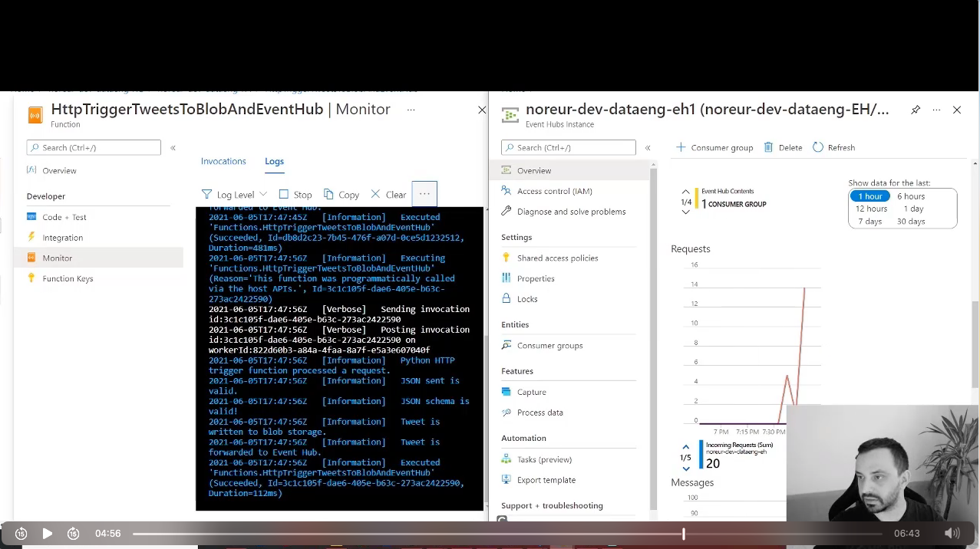Stop the log stream
The height and width of the screenshot is (549, 980).
click(x=295, y=195)
